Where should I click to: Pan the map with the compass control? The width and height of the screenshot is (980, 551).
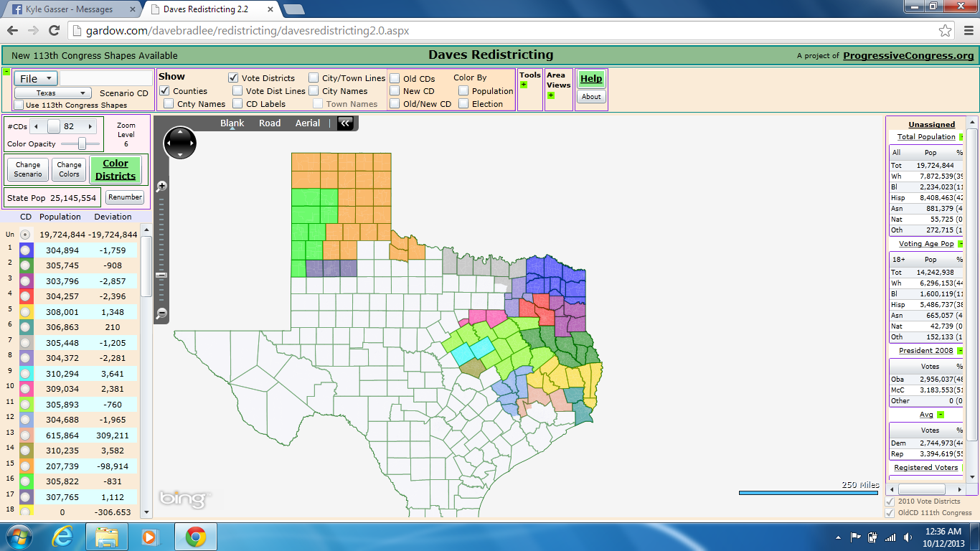(179, 143)
